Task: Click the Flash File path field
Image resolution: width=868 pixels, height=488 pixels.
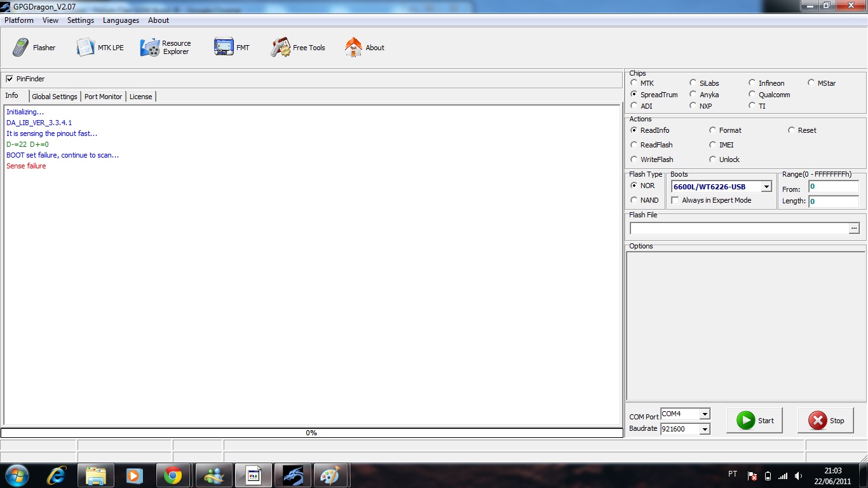Action: (x=739, y=228)
